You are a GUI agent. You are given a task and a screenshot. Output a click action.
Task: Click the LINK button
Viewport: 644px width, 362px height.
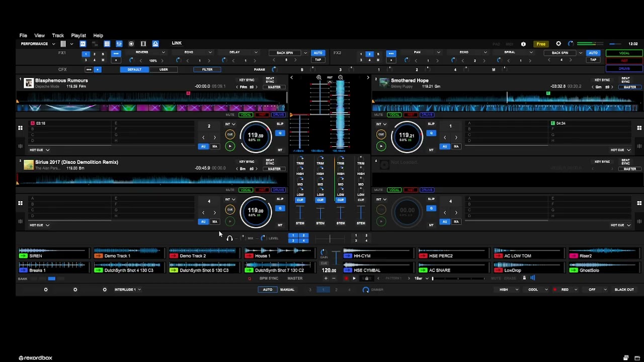coord(177,43)
